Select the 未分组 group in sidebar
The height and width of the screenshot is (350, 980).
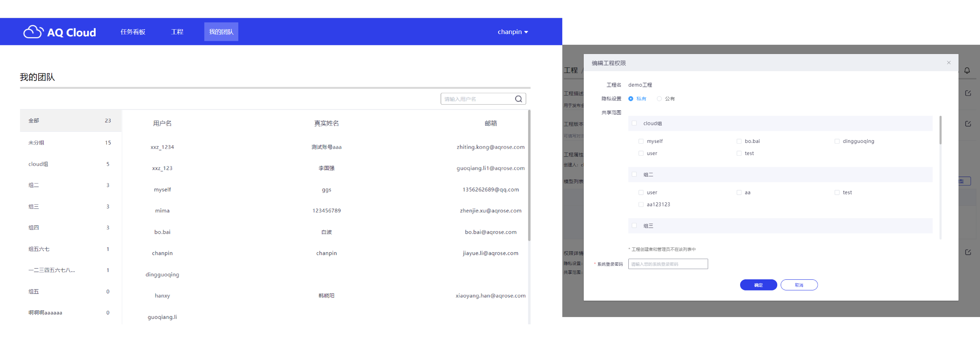tap(36, 143)
